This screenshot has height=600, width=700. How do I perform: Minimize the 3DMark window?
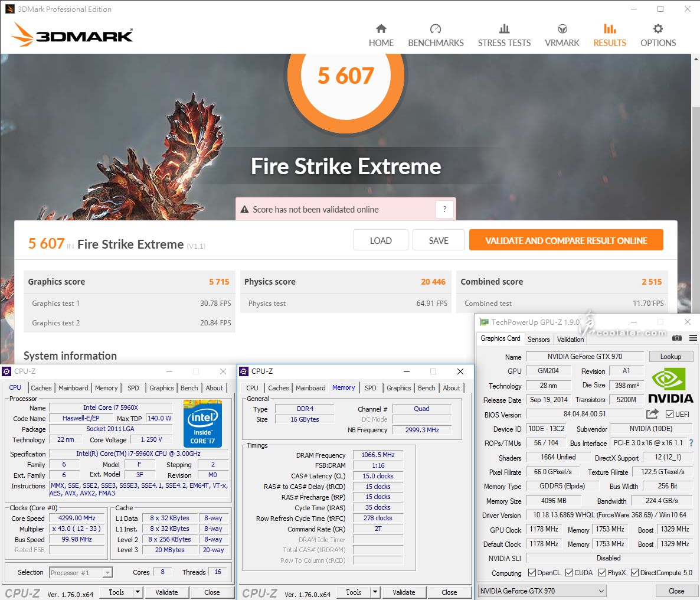(634, 9)
